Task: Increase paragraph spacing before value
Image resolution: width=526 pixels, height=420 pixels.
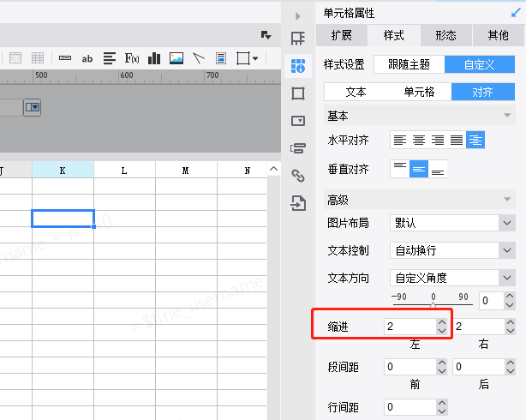Action: coord(442,363)
